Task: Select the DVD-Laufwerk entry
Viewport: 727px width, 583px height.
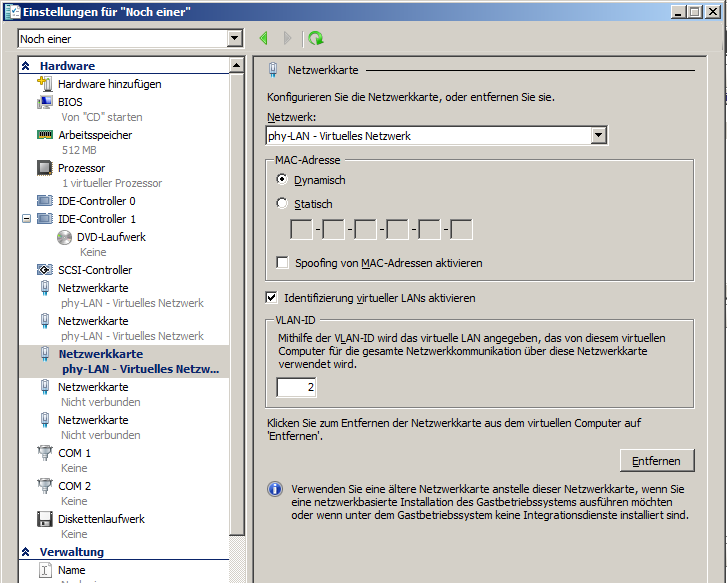Action: pyautogui.click(x=111, y=237)
